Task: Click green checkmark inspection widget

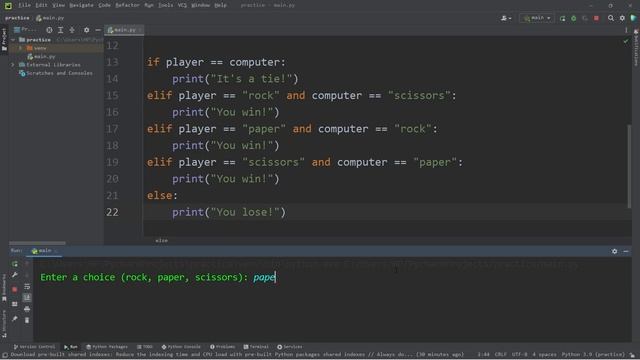Action: tap(626, 41)
